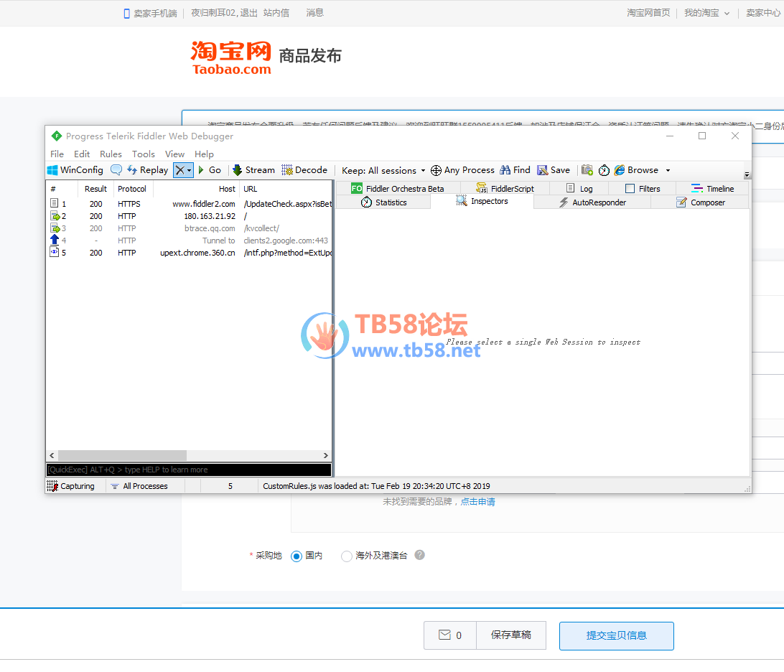This screenshot has width=784, height=672.
Task: Select the 海外及港澳台 radio button
Action: click(346, 556)
